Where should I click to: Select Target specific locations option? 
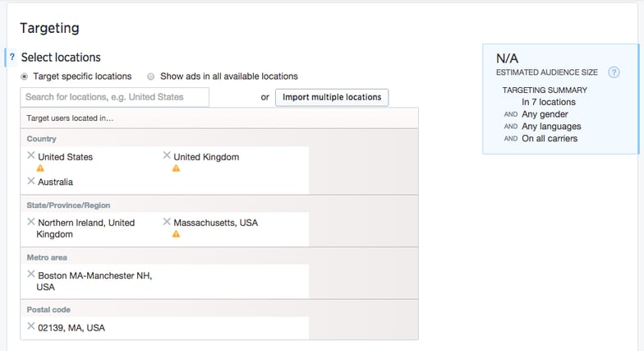24,76
